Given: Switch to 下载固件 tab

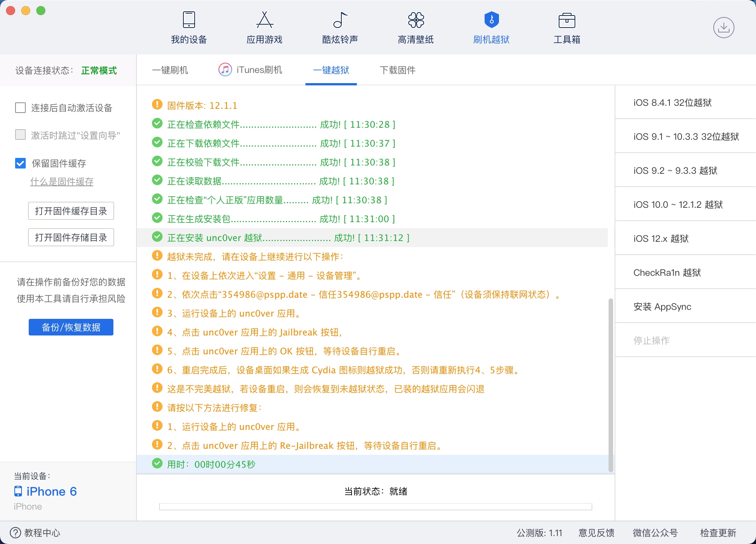Looking at the screenshot, I should coord(397,70).
